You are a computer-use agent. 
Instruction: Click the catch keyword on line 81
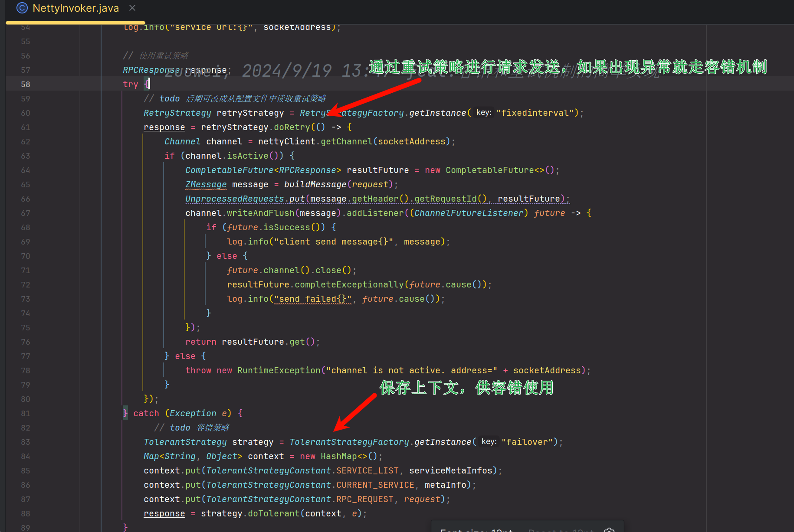pos(146,413)
